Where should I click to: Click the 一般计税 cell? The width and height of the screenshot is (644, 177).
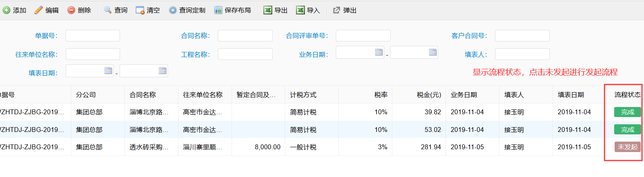(312, 147)
